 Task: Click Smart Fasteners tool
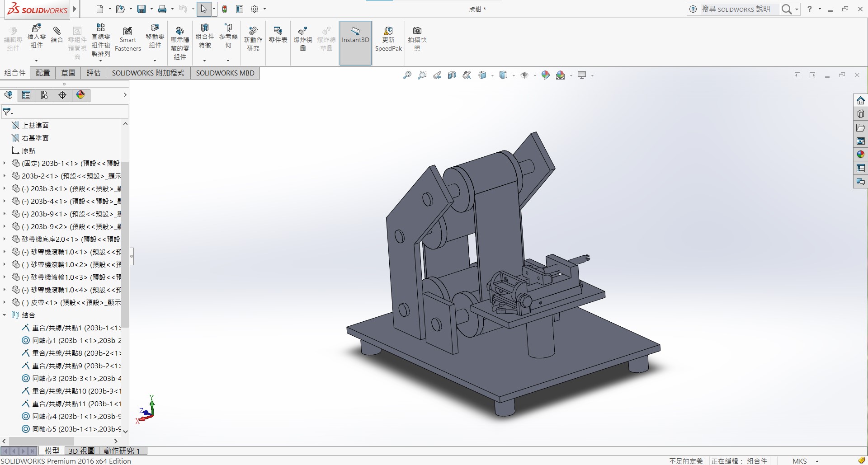(128, 39)
